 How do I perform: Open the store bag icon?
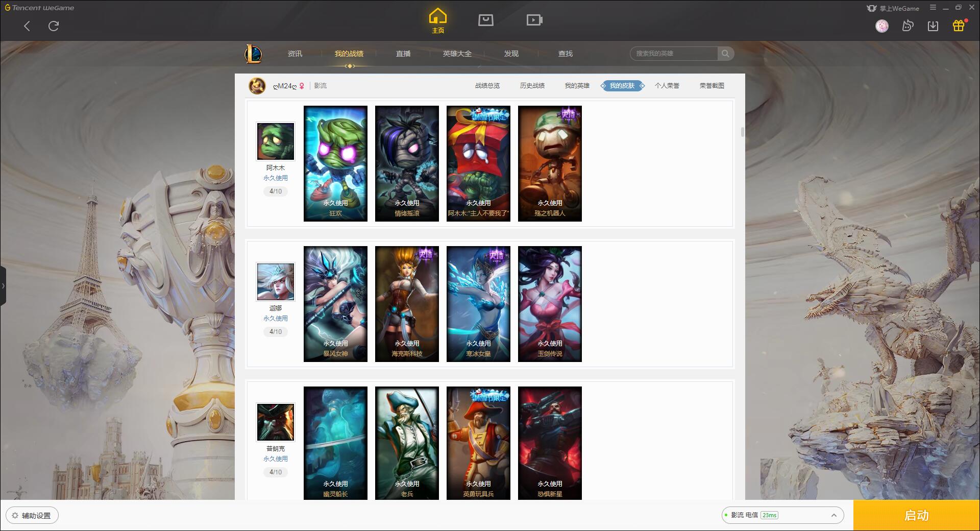[485, 20]
